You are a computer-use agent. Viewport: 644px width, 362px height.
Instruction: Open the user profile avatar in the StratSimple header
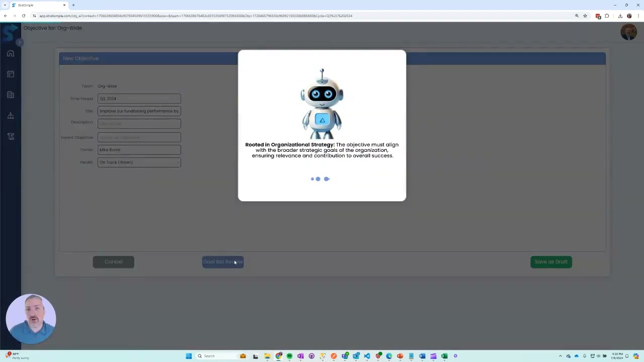pyautogui.click(x=628, y=32)
